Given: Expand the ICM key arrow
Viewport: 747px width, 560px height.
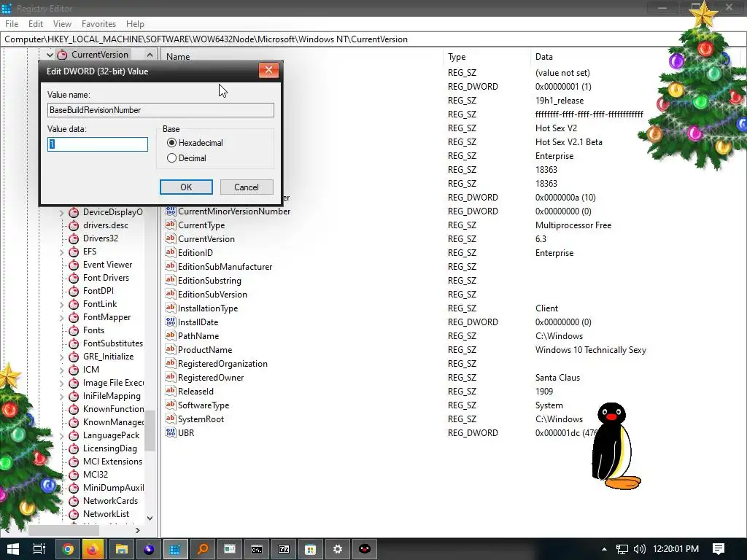Looking at the screenshot, I should pyautogui.click(x=61, y=370).
